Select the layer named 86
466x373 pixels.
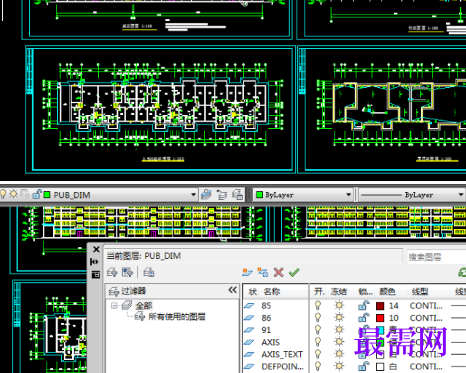[266, 318]
